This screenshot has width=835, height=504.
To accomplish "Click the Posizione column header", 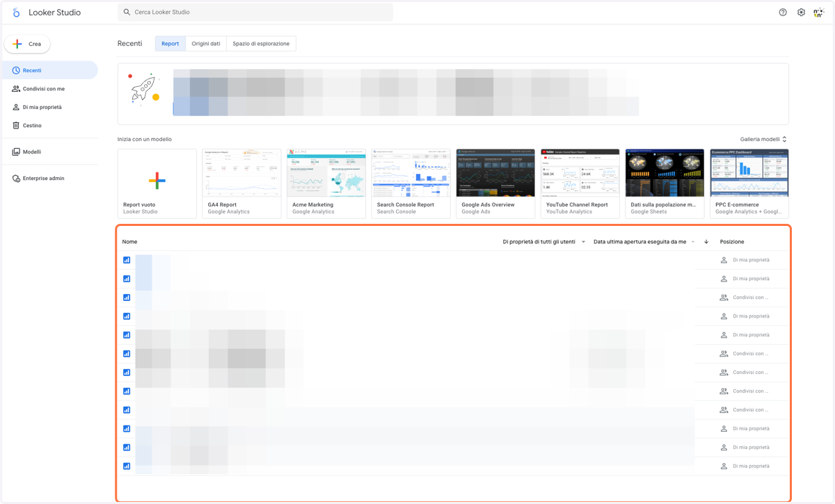I will (x=732, y=242).
